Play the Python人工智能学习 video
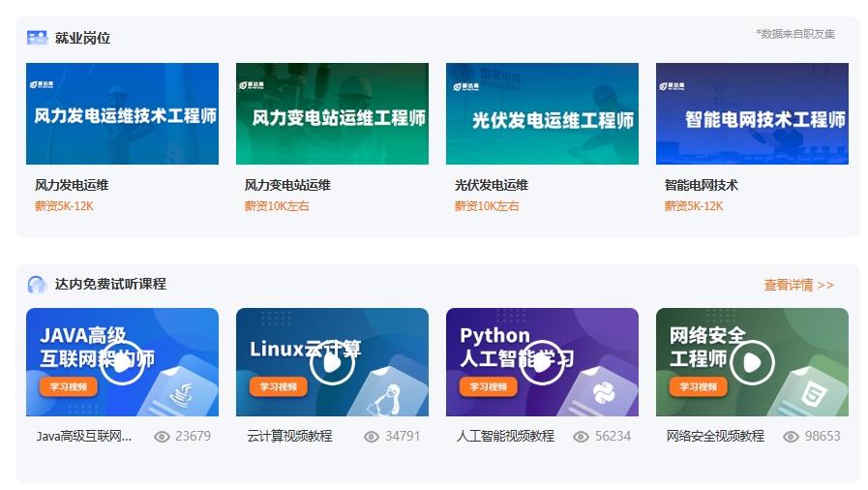The image size is (868, 490). (x=542, y=363)
